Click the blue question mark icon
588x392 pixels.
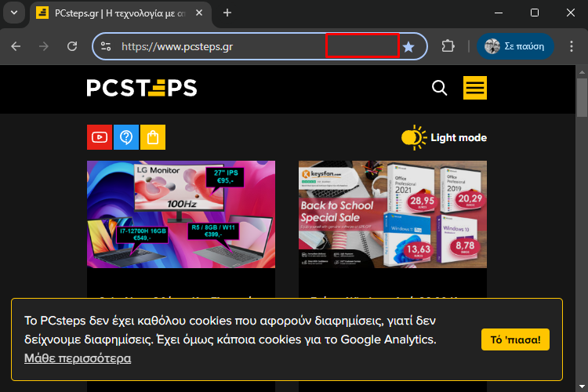click(x=126, y=137)
